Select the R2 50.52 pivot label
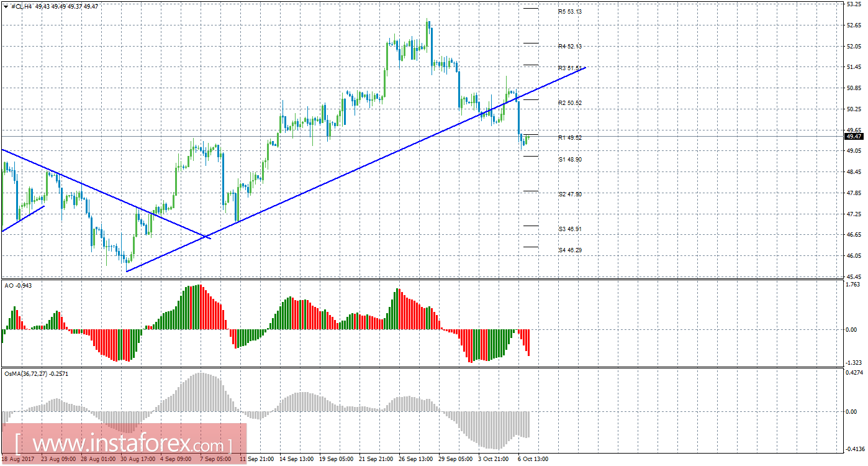 click(569, 103)
